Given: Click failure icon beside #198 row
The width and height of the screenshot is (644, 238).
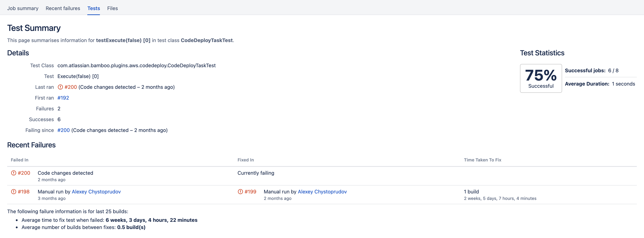Looking at the screenshot, I should [x=13, y=192].
